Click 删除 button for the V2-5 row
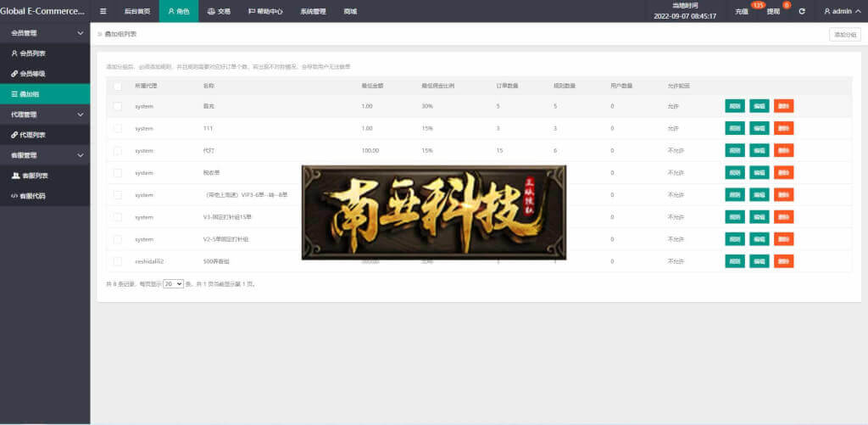The image size is (868, 425). click(783, 239)
